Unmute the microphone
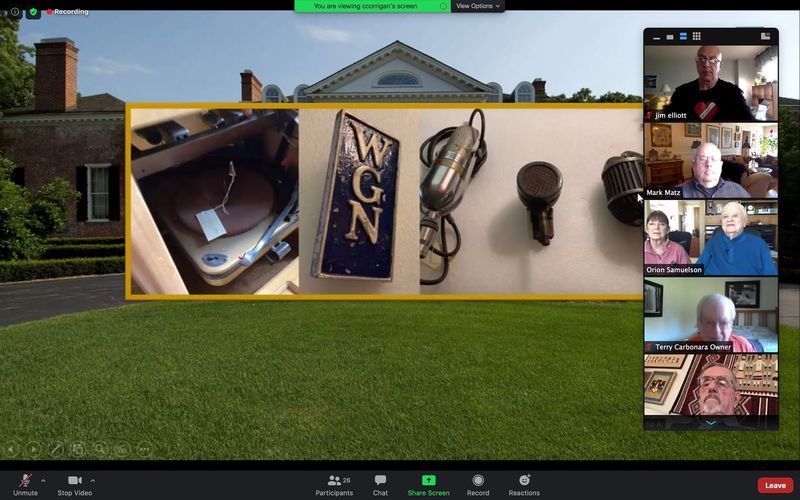The image size is (800, 500). pyautogui.click(x=25, y=485)
